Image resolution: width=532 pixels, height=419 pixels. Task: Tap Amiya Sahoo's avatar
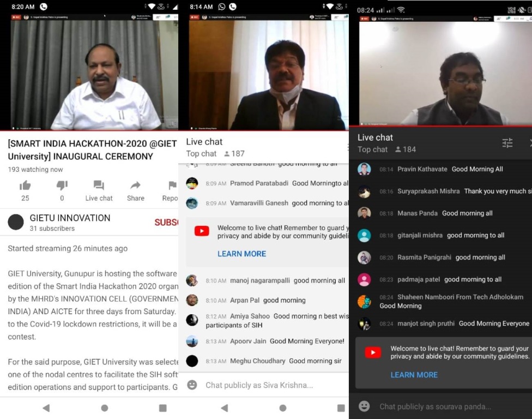click(x=192, y=320)
